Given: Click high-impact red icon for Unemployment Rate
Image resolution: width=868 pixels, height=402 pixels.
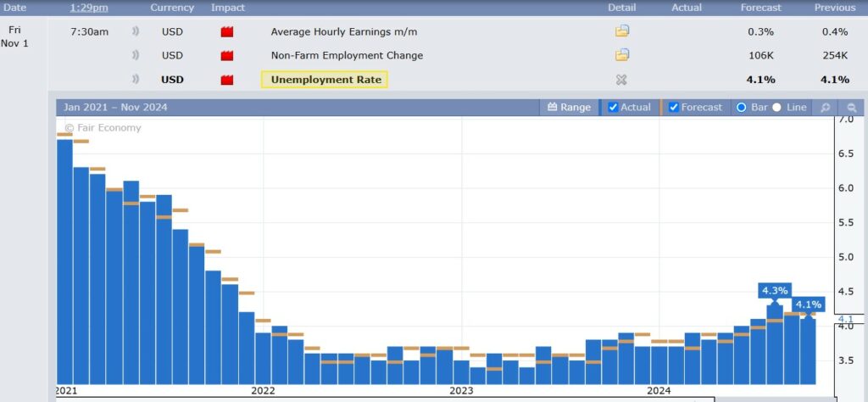Looking at the screenshot, I should [227, 80].
